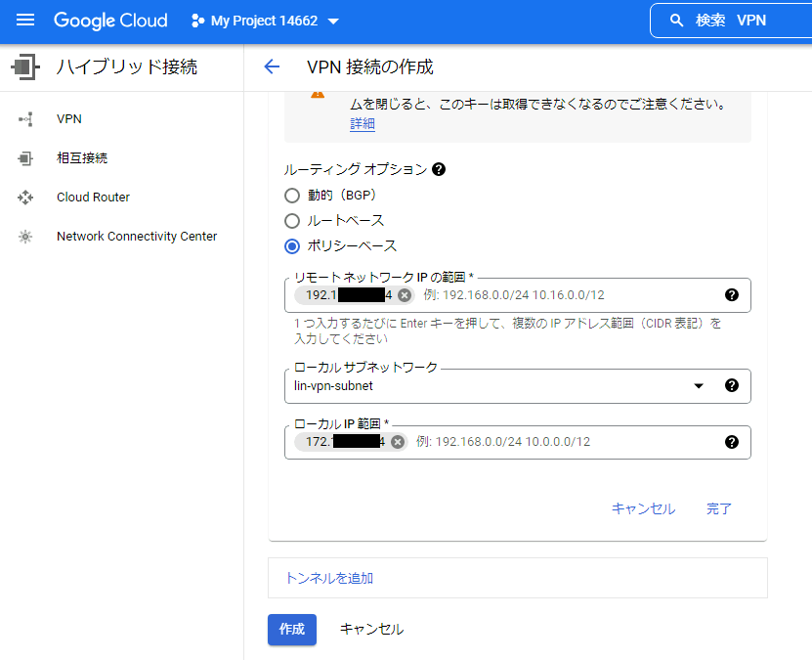This screenshot has width=812, height=660.
Task: Select the ポリシーベース routing option
Action: 292,245
